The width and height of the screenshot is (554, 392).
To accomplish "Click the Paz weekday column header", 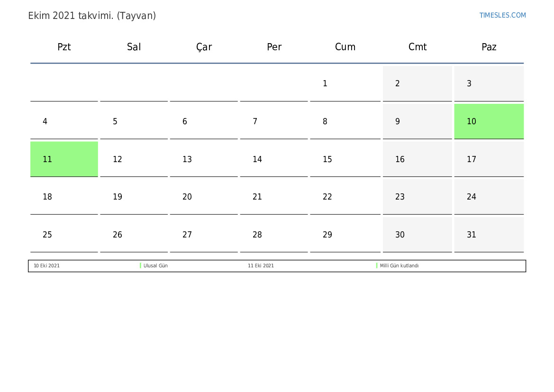I will 489,47.
